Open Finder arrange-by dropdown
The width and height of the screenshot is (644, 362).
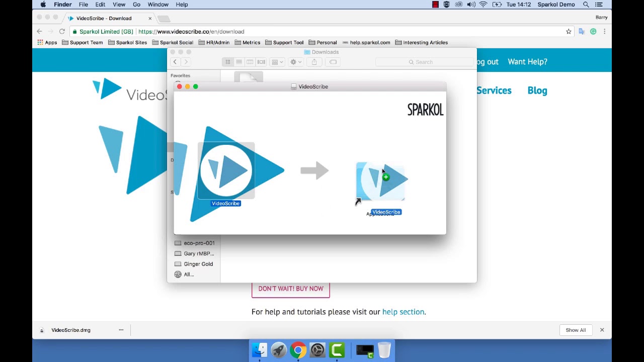pyautogui.click(x=276, y=62)
